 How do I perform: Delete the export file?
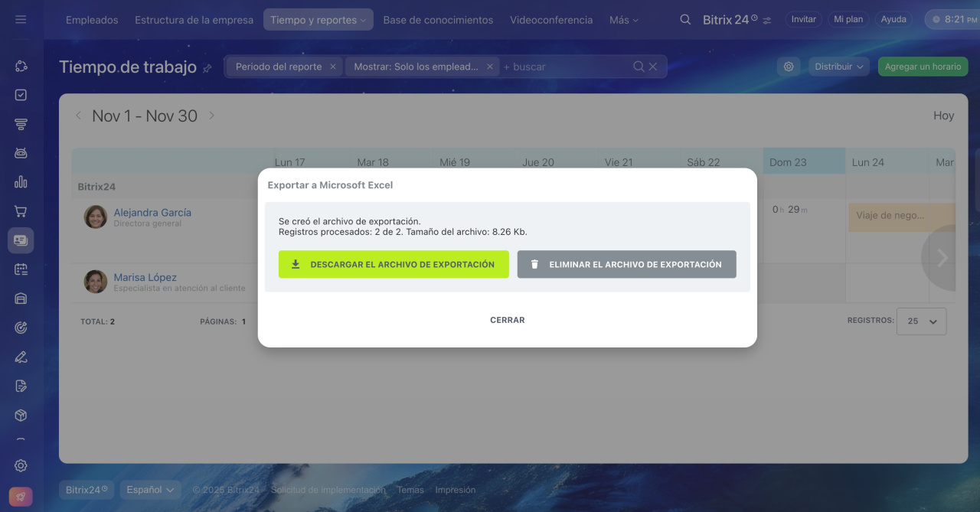(x=626, y=264)
